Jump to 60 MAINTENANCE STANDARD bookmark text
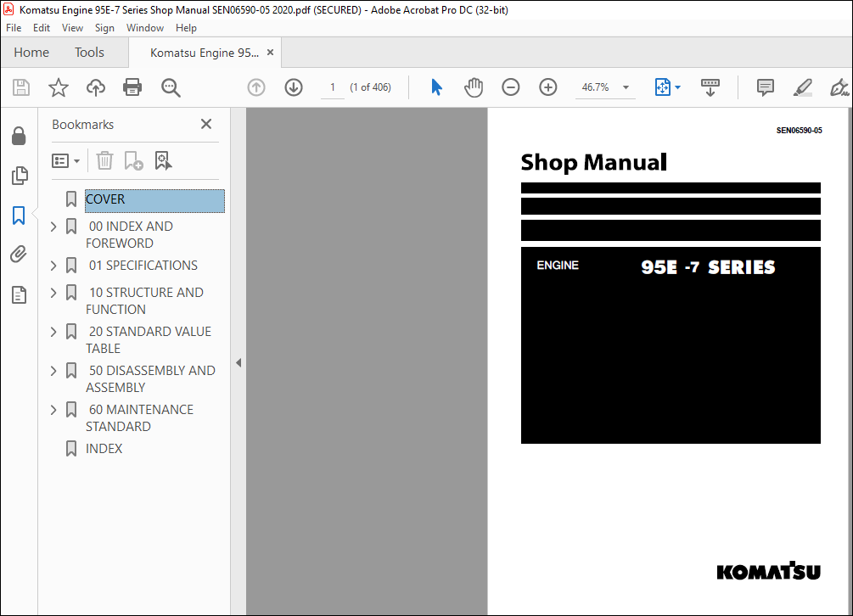This screenshot has width=853, height=616. pyautogui.click(x=139, y=417)
